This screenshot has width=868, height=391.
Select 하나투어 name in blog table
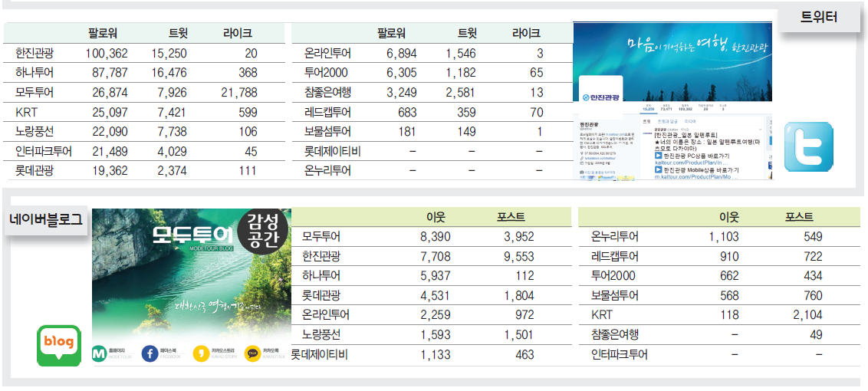pyautogui.click(x=321, y=276)
